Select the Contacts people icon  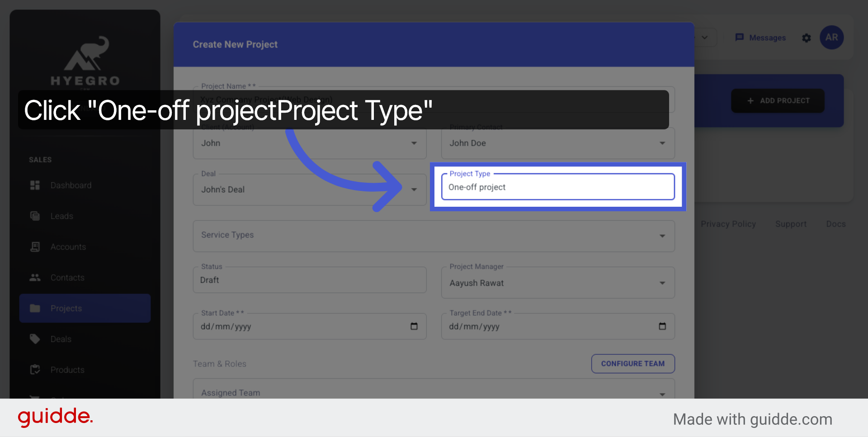click(x=35, y=277)
